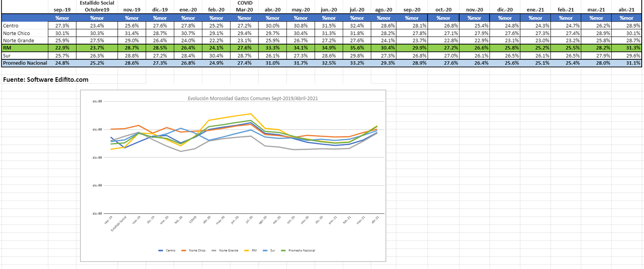Click the chart title Evolución Morosidad Gastos Comunes

[253, 98]
